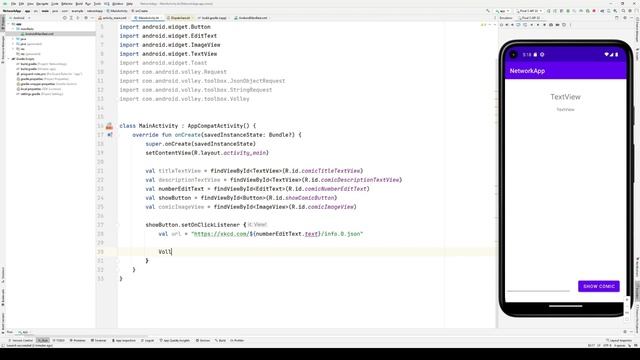Toggle the Terminal tool window
The image size is (640, 360).
(x=98, y=340)
